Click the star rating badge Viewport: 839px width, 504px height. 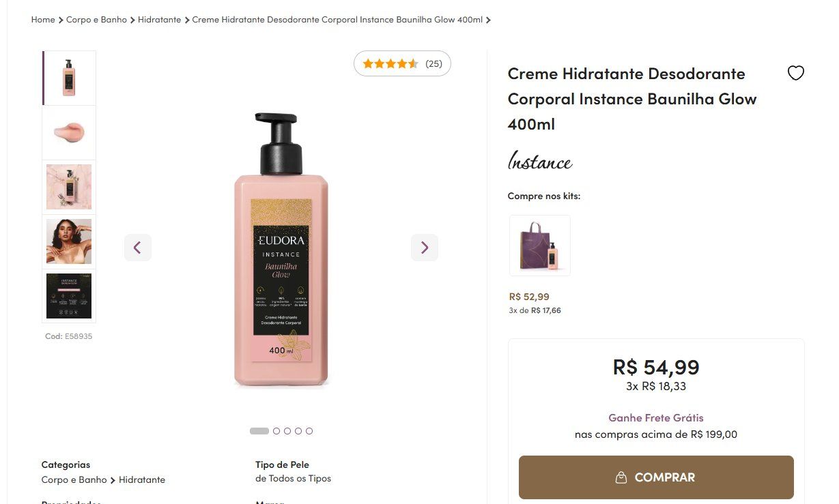tap(402, 63)
